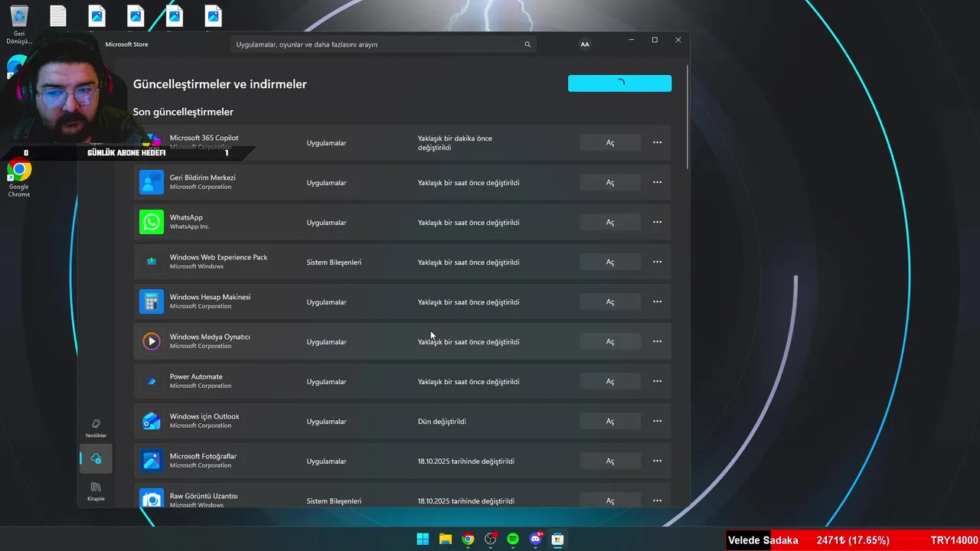The height and width of the screenshot is (551, 980).
Task: Open more options for Windows Hesap Makinesi
Action: (657, 302)
